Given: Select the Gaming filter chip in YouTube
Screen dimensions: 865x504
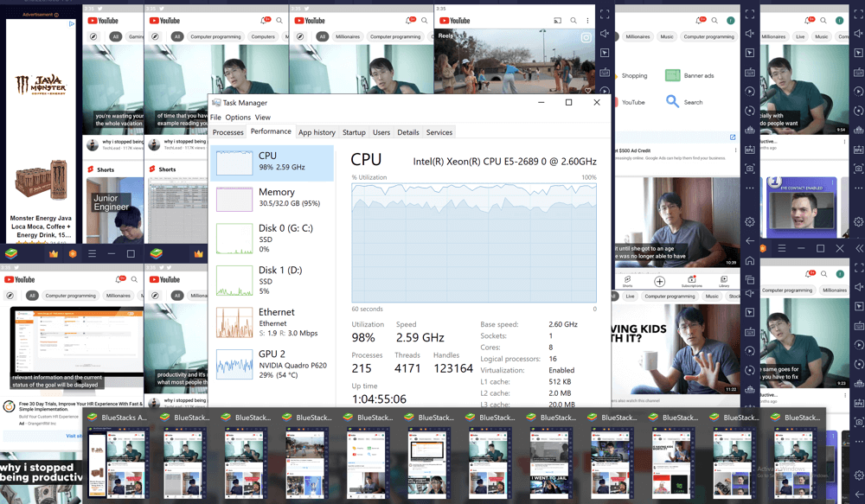Looking at the screenshot, I should 136,37.
